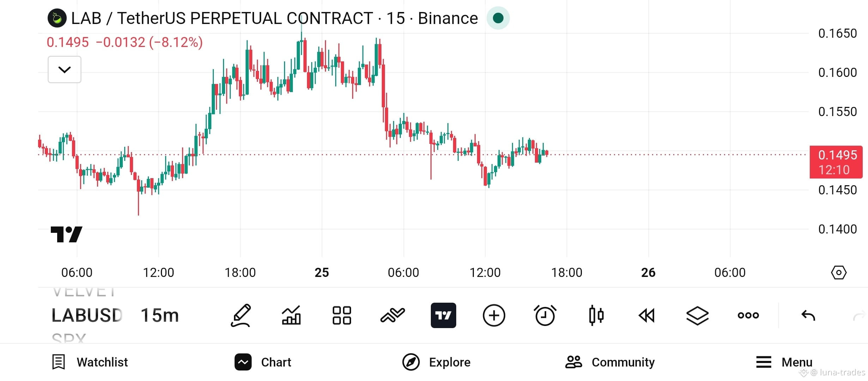Start bar replay with the rewind icon
The image size is (868, 381).
646,315
